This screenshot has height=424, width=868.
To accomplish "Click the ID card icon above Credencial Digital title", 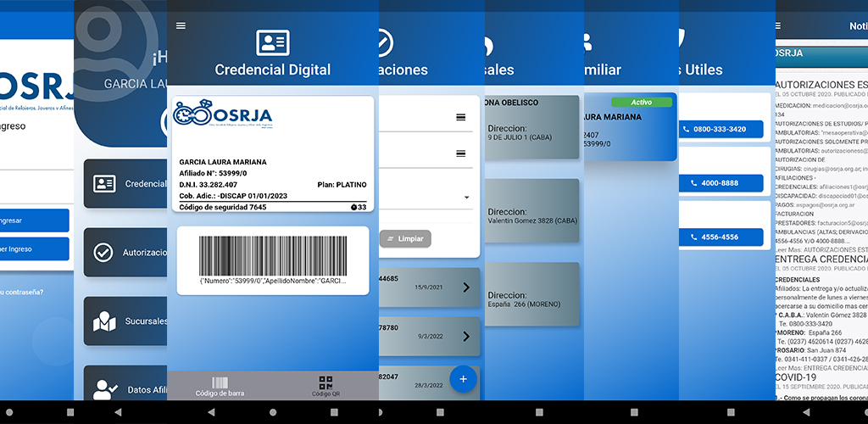I will [x=272, y=42].
